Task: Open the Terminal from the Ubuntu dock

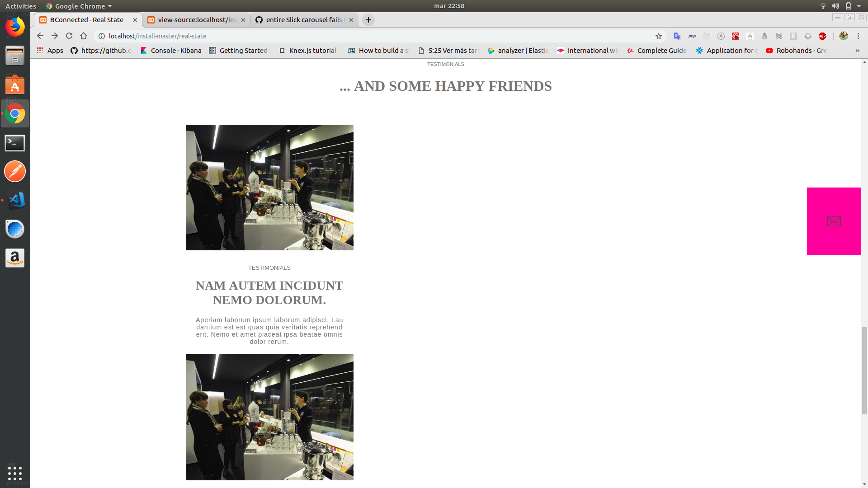Action: coord(15,143)
